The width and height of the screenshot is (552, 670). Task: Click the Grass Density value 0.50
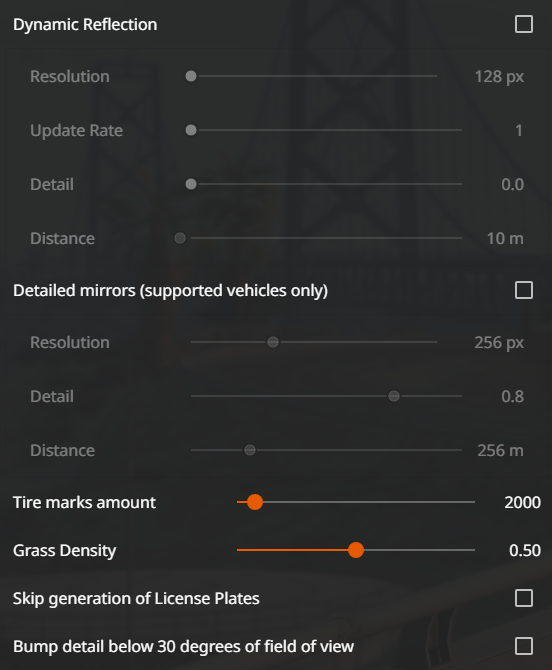525,550
